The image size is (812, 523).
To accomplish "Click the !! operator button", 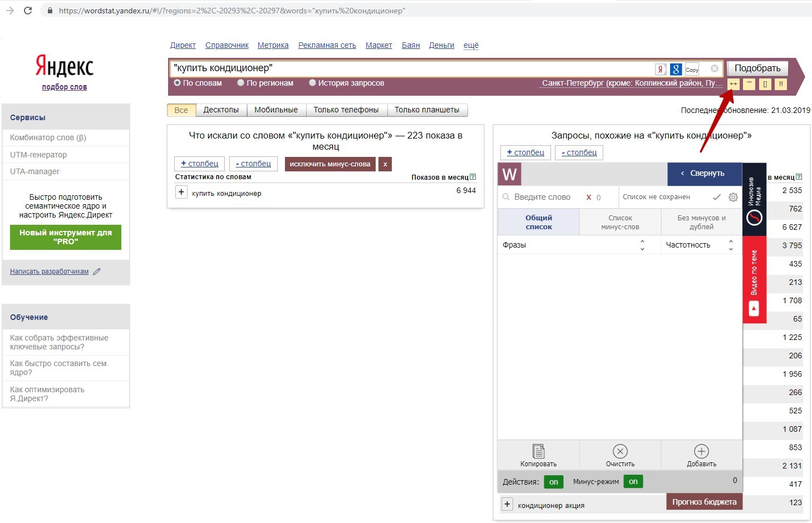I will click(x=781, y=84).
